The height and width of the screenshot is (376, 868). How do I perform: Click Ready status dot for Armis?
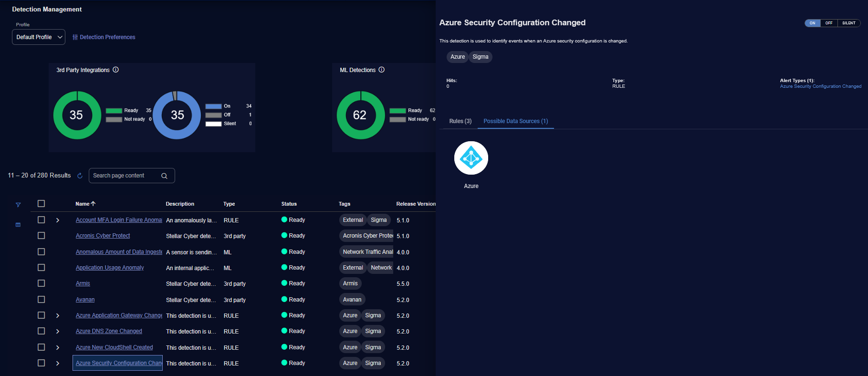coord(284,283)
